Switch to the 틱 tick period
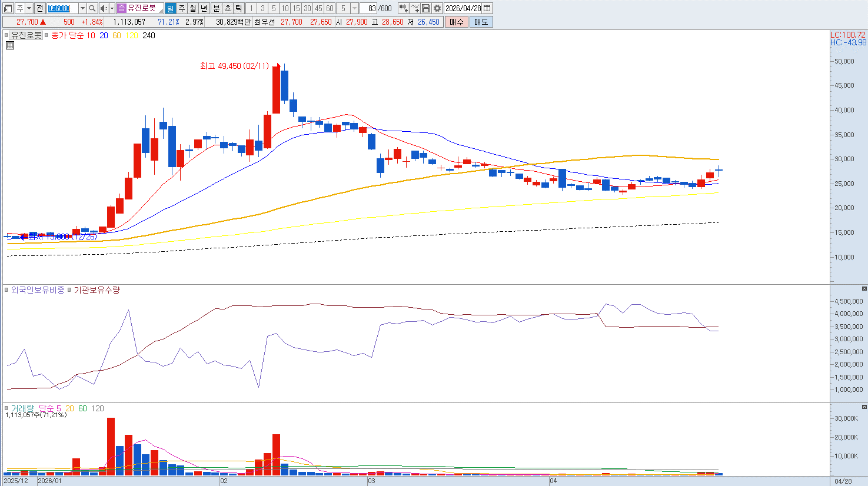Image resolution: width=868 pixels, height=486 pixels. coord(238,8)
